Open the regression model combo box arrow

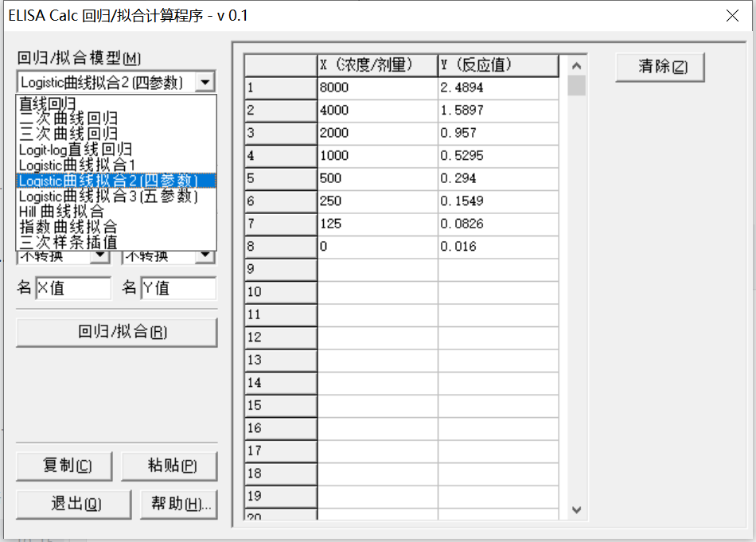pos(205,83)
